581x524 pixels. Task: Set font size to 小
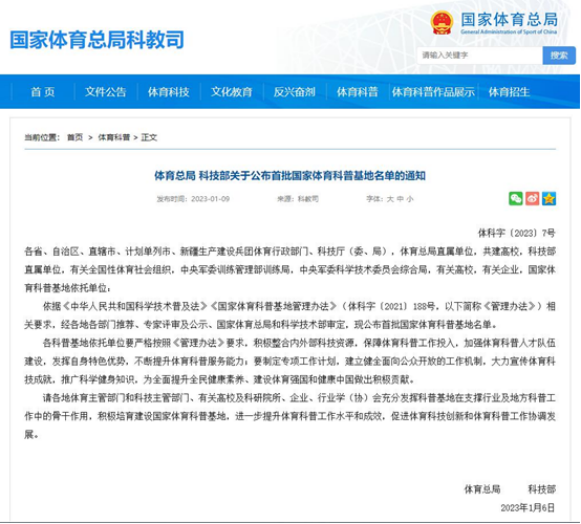410,199
